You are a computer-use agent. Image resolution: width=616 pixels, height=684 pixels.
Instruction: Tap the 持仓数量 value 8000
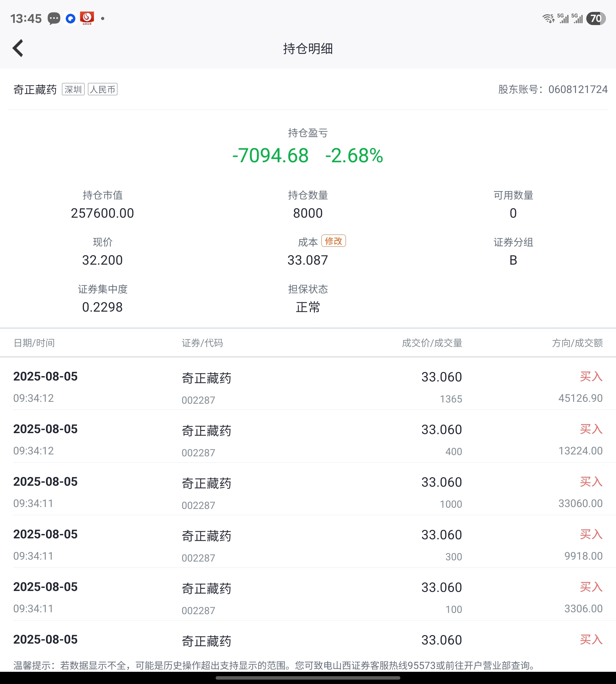pyautogui.click(x=308, y=213)
